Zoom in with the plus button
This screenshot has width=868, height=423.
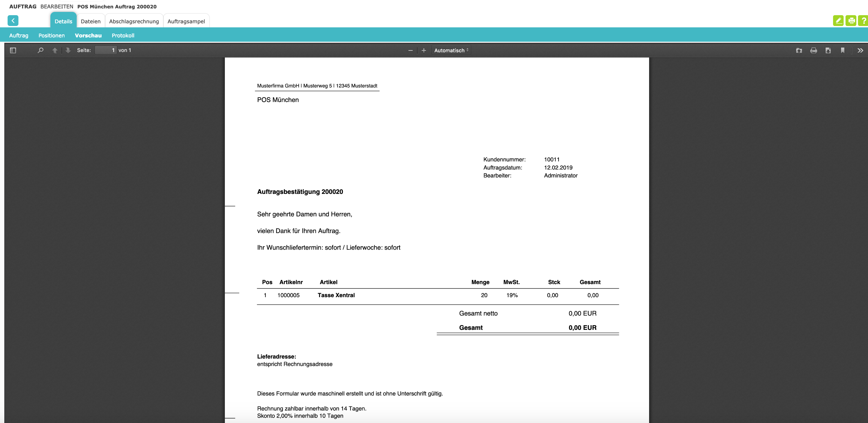pyautogui.click(x=423, y=51)
